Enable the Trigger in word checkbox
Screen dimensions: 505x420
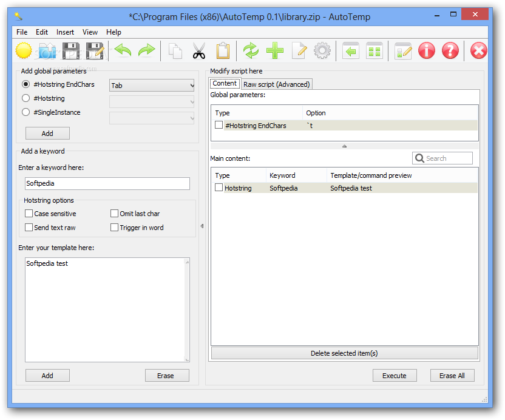(x=114, y=228)
